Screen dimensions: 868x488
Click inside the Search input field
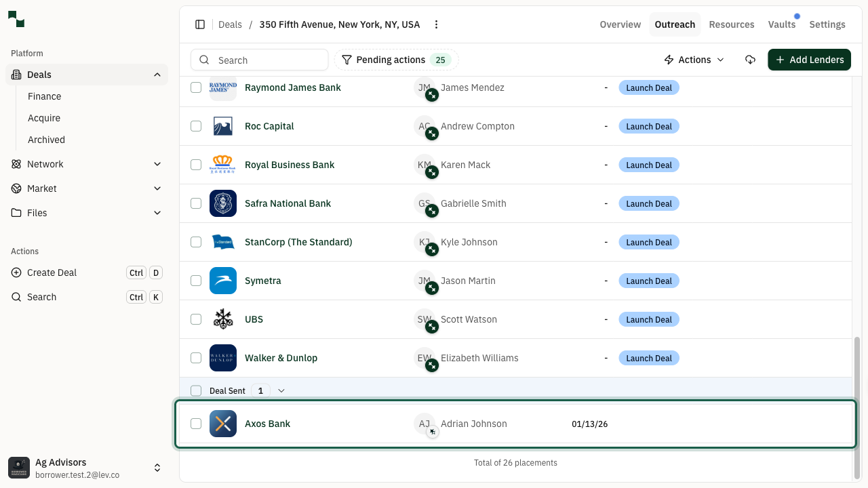click(264, 60)
